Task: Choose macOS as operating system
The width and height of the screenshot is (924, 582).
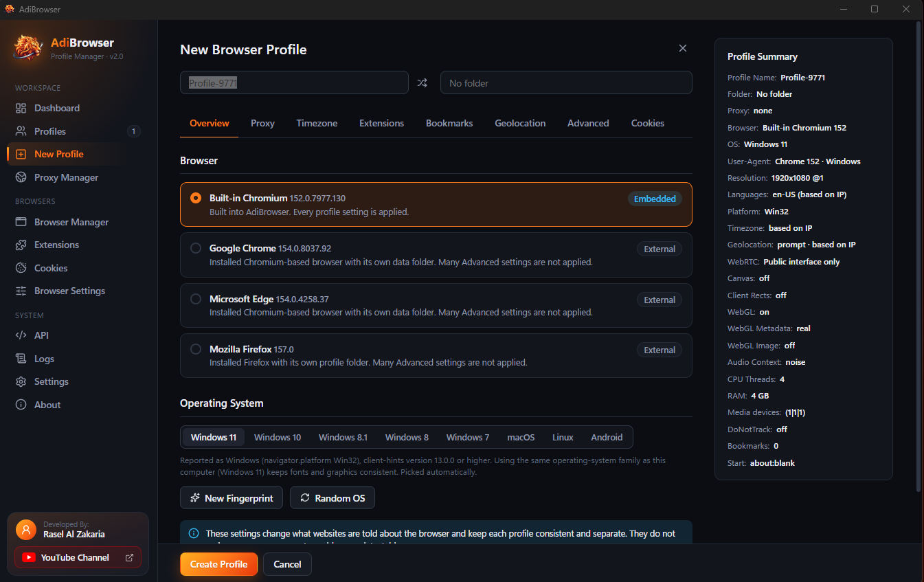Action: click(521, 437)
